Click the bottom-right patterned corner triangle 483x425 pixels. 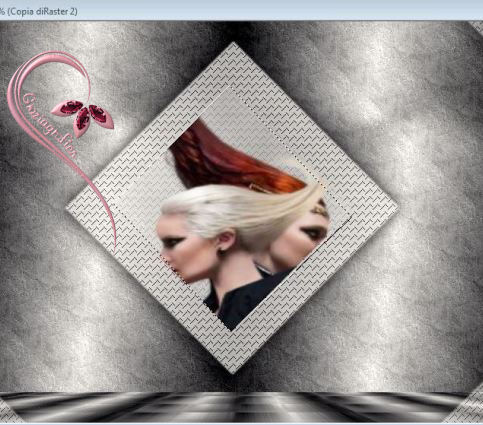click(467, 411)
